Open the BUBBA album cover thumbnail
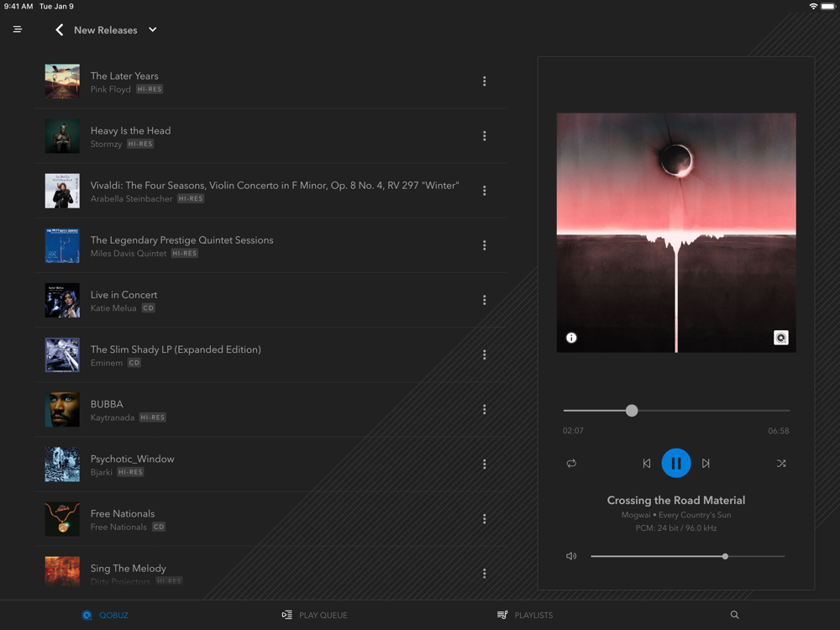 (x=62, y=409)
